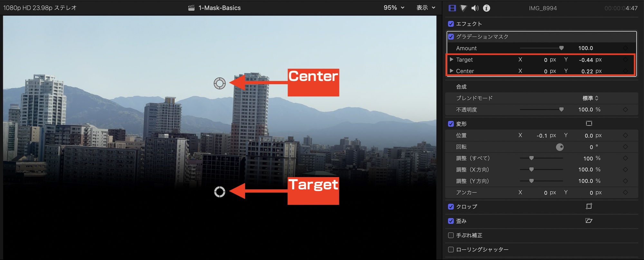This screenshot has width=644, height=260.
Task: Click the IMG_8994 clip name
Action: point(543,8)
